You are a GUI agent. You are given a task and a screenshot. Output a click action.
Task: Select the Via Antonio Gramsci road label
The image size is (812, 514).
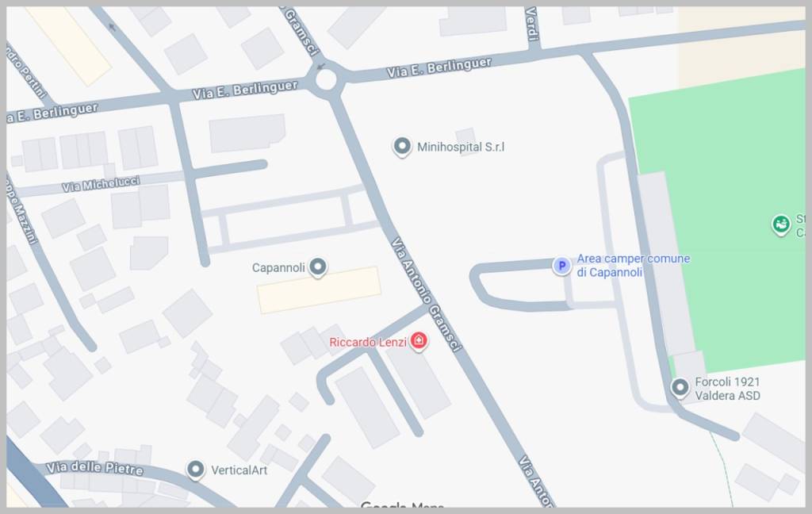[426, 294]
